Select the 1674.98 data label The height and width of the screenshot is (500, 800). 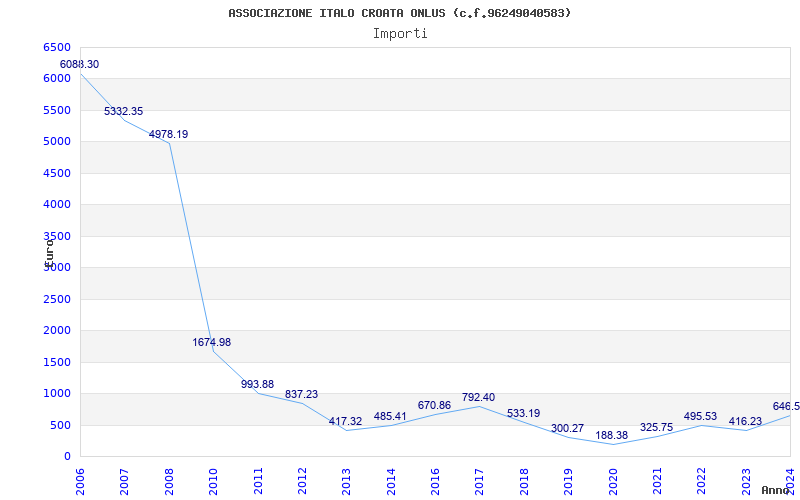coord(212,342)
